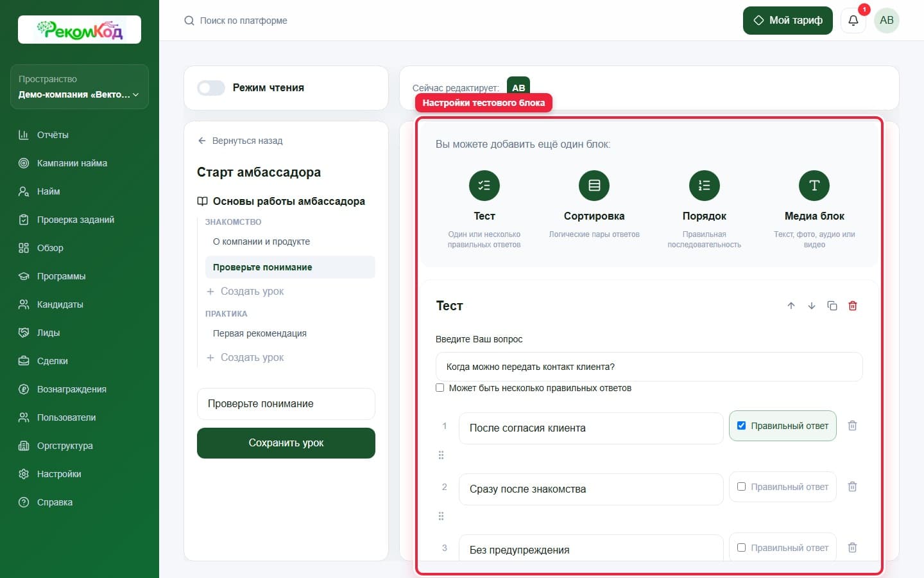Duplicate the Тест block

coord(832,306)
